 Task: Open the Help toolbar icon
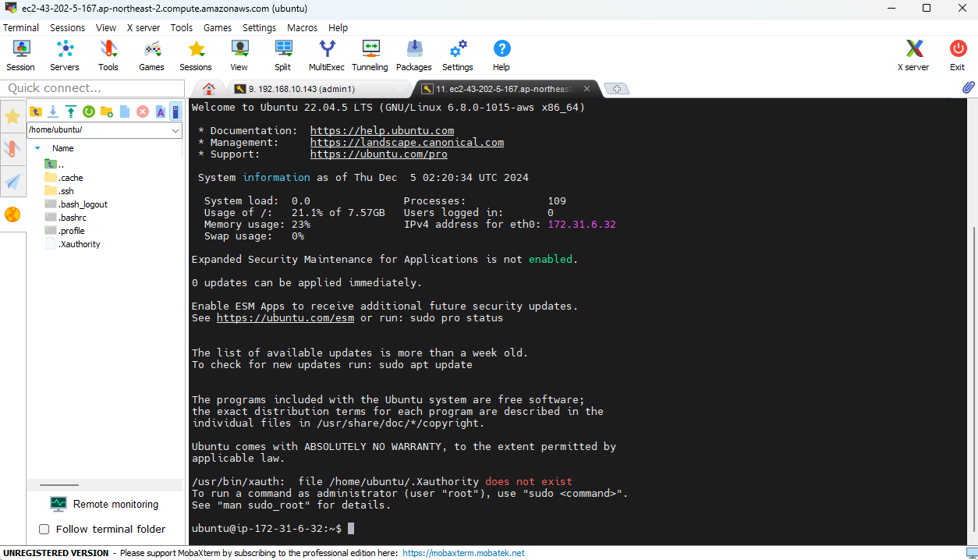point(501,55)
